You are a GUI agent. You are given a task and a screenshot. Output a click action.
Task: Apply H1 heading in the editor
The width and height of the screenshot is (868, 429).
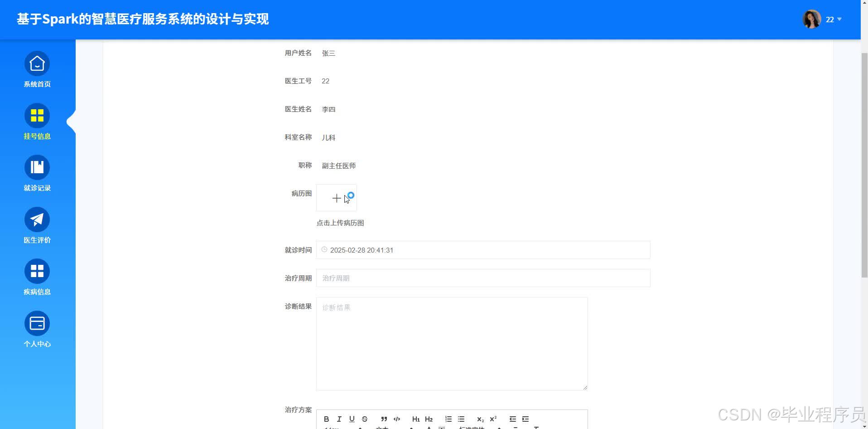coord(416,419)
